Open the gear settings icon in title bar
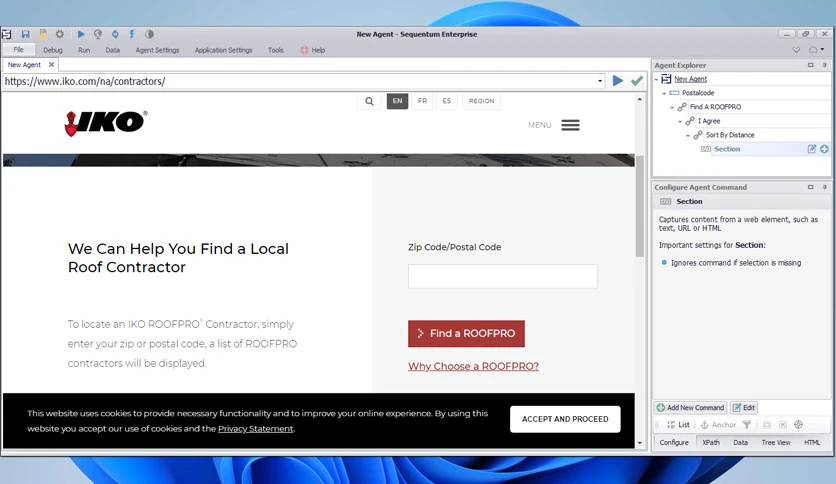 coord(60,34)
